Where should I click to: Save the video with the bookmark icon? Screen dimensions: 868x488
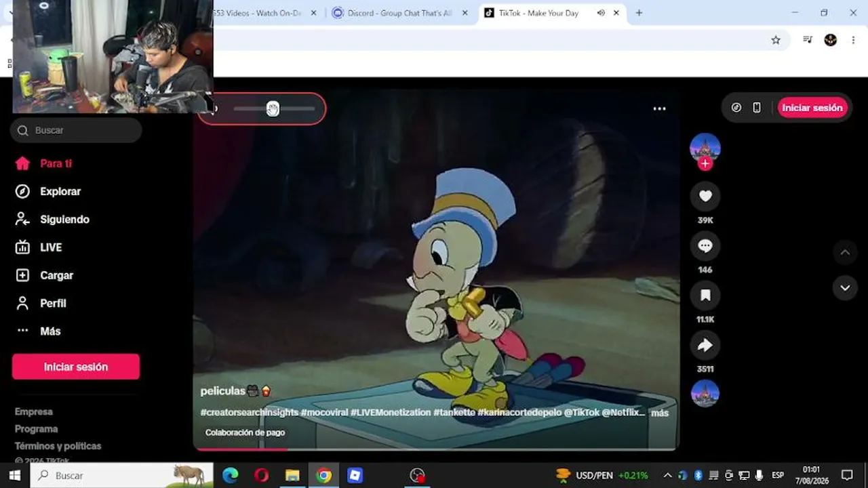coord(705,295)
